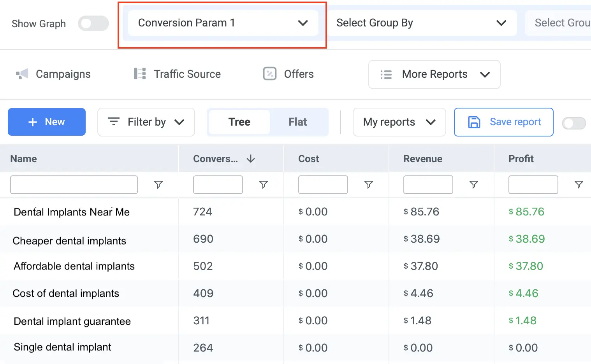The image size is (591, 364).
Task: Open the Conversion Param 1 dropdown
Action: (223, 23)
